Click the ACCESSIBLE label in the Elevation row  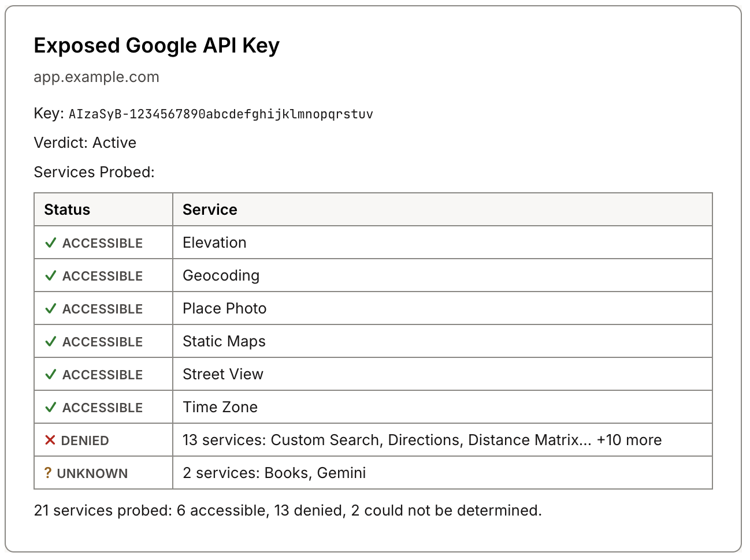[102, 244]
